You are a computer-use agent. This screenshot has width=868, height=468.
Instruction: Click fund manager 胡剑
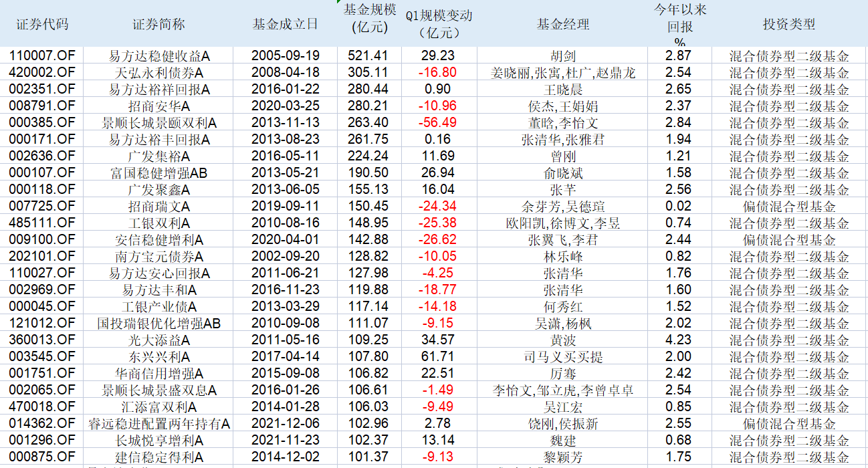click(x=563, y=56)
